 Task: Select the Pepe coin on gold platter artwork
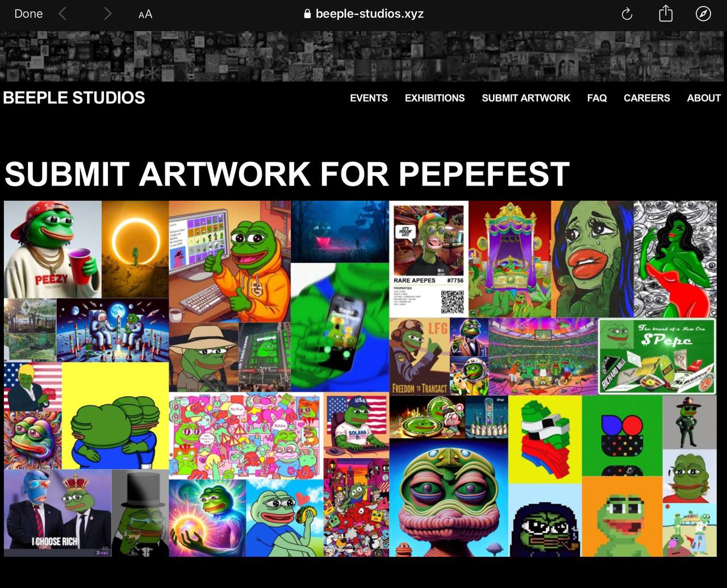pyautogui.click(x=427, y=417)
